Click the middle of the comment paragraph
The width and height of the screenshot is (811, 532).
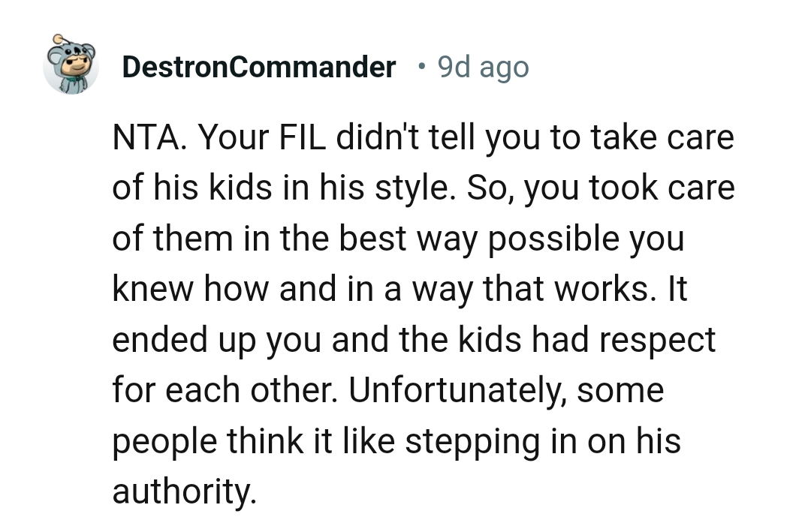[421, 315]
